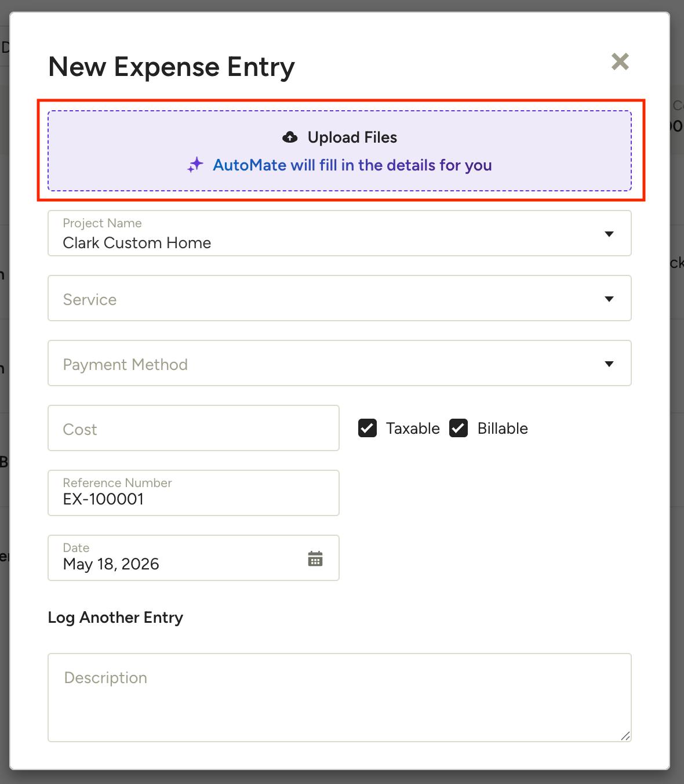Viewport: 684px width, 784px height.
Task: Click the Payment Method dropdown arrow
Action: (x=609, y=364)
